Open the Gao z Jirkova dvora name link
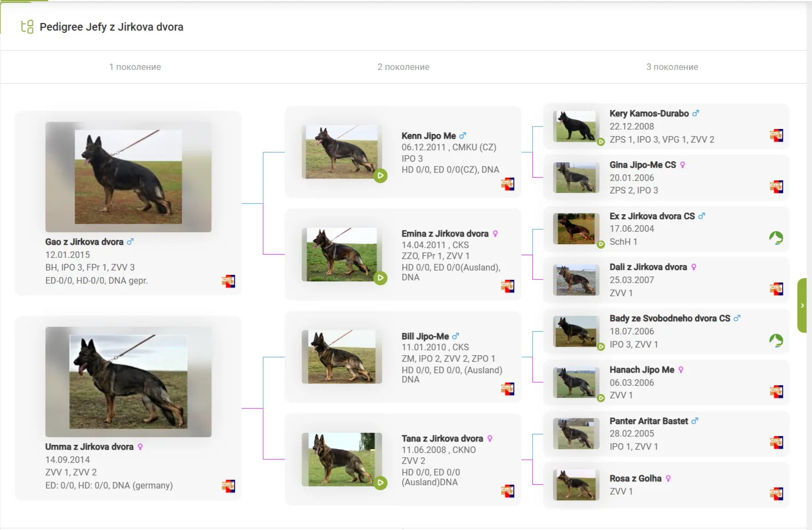Viewport: 812px width, 530px height. (x=84, y=242)
